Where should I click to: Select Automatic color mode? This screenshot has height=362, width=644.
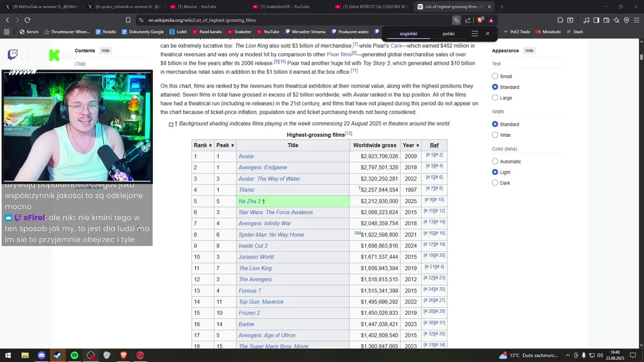pyautogui.click(x=495, y=161)
